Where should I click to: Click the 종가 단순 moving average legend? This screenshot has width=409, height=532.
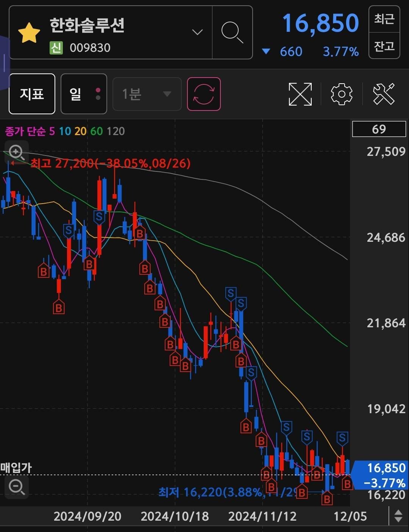(x=25, y=131)
